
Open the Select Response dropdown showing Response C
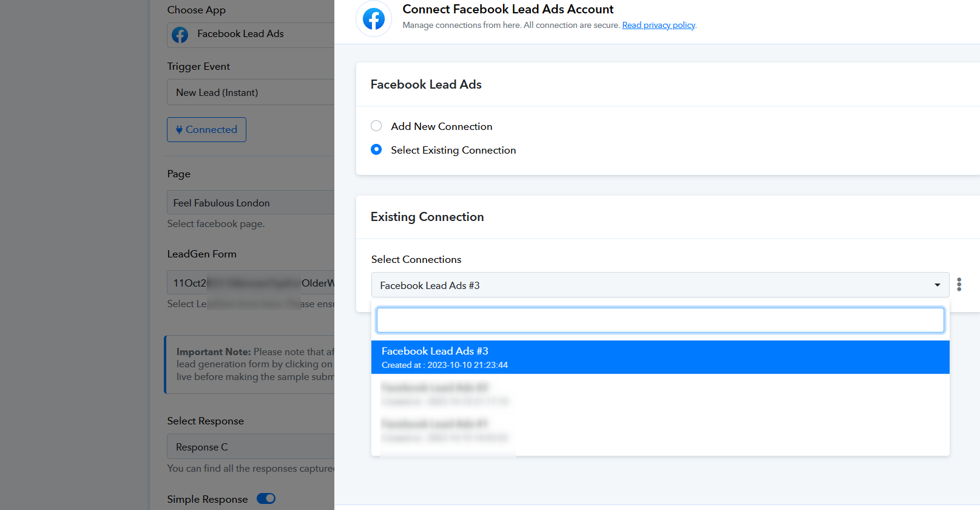(251, 447)
